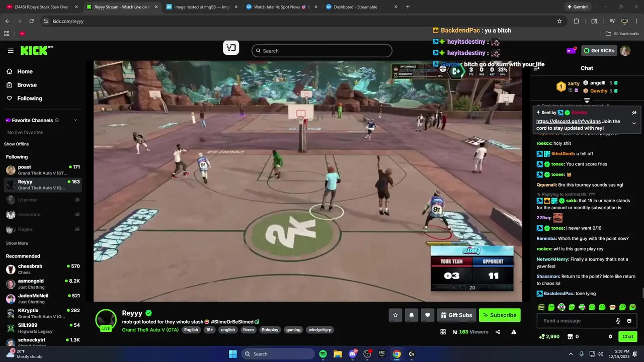Click the heart follow icon
644x362 pixels.
428,315
